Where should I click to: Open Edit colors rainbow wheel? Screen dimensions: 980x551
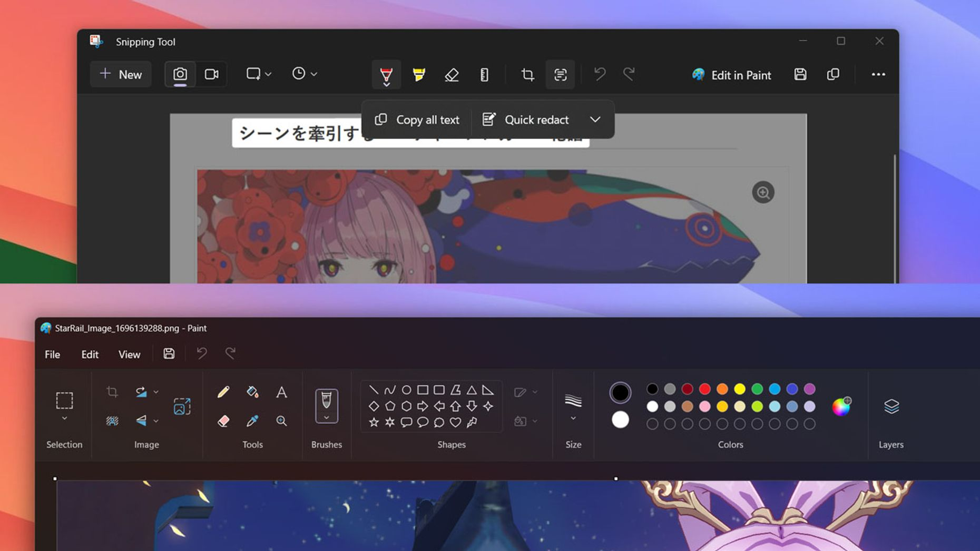coord(841,406)
